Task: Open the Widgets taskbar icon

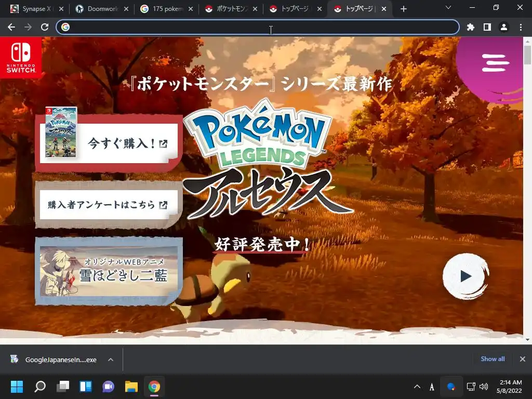Action: (x=86, y=387)
